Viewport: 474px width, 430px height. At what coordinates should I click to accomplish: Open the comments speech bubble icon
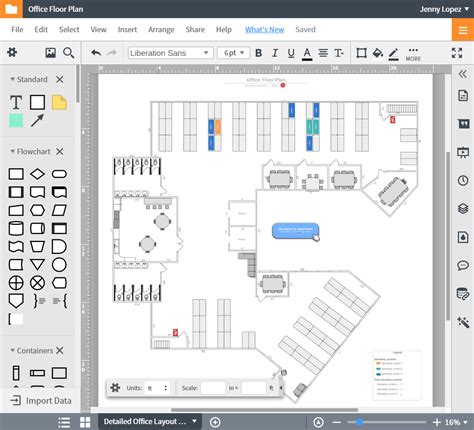click(463, 266)
